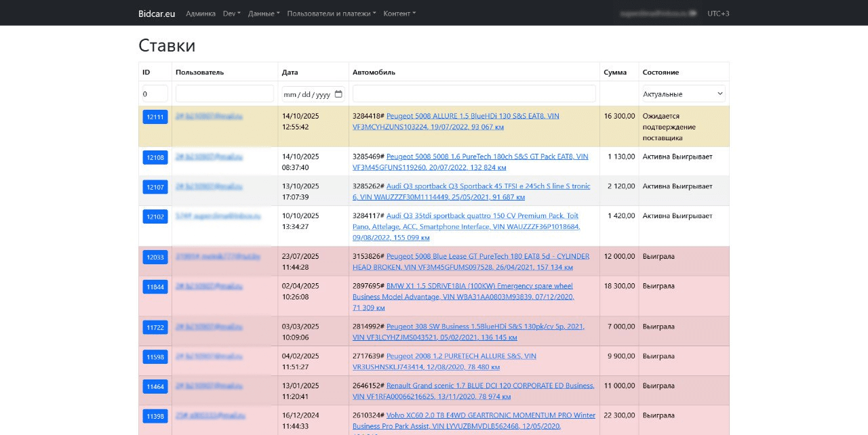Click the calendar icon in date filter
The width and height of the screenshot is (868, 435).
pyautogui.click(x=338, y=94)
